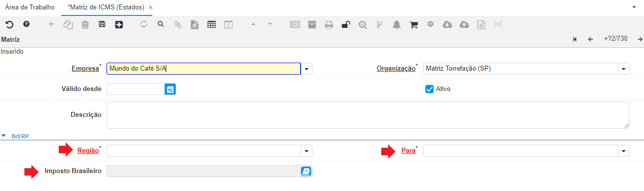Open the Help icon
Viewport: 644px width, 191px height.
26,24
